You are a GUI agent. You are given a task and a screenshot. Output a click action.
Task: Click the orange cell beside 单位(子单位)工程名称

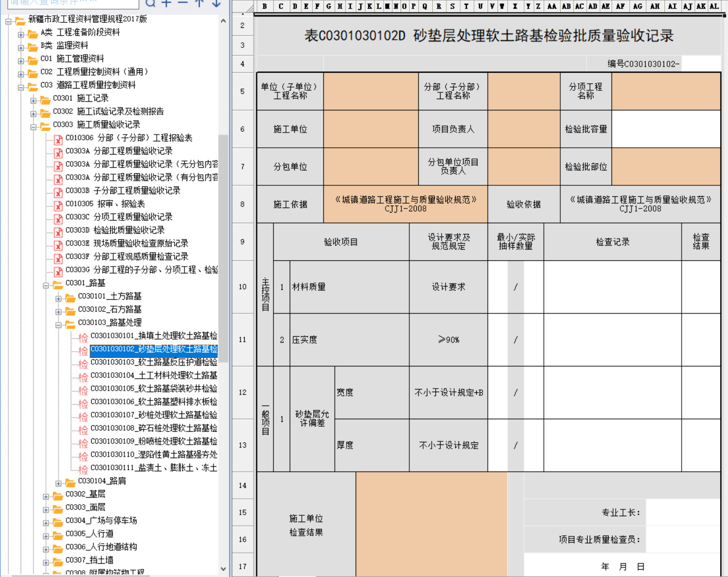(x=371, y=91)
